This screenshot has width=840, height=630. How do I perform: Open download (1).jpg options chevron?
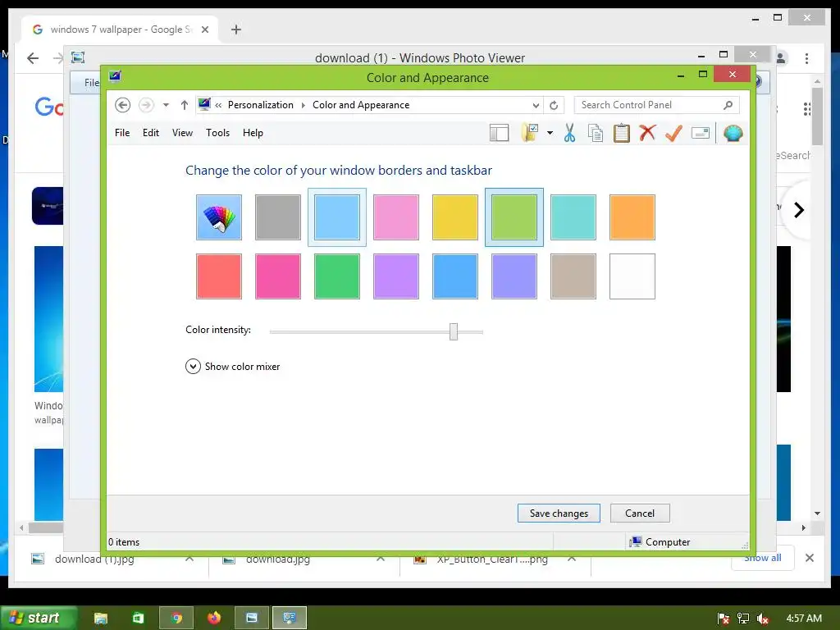(x=189, y=559)
